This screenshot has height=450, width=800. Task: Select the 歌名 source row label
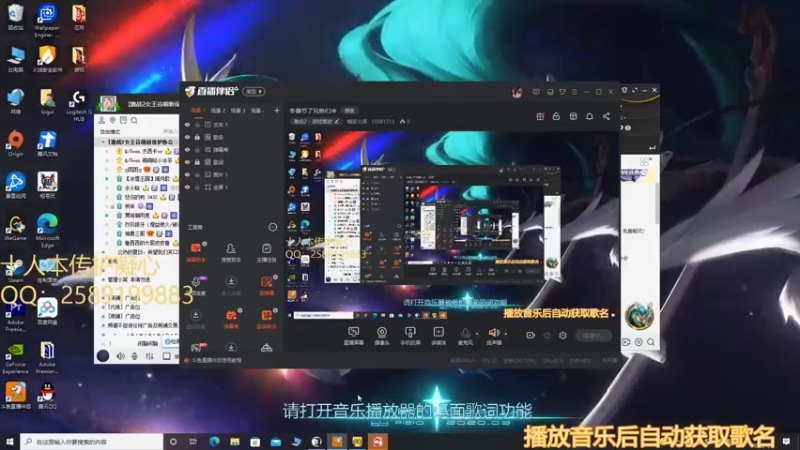point(218,137)
